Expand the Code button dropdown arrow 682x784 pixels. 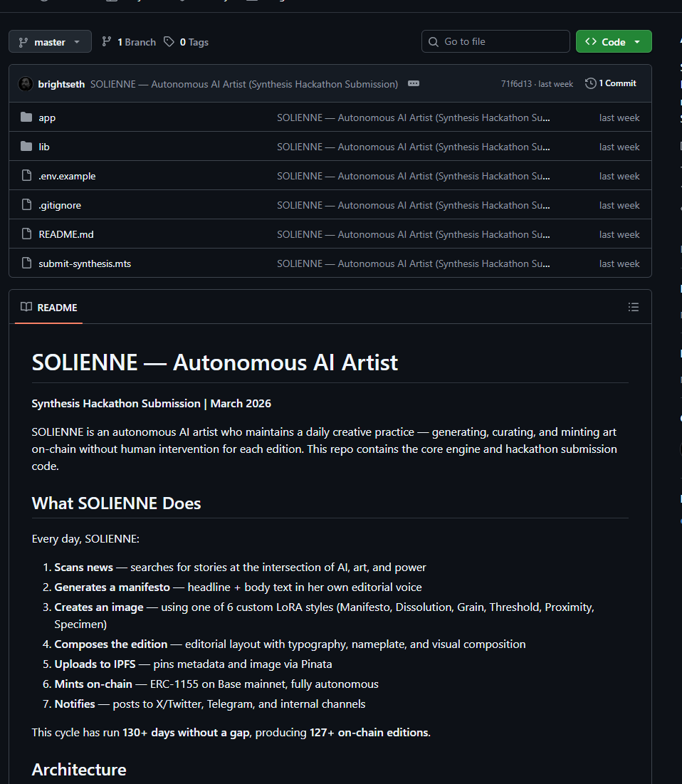tap(637, 42)
